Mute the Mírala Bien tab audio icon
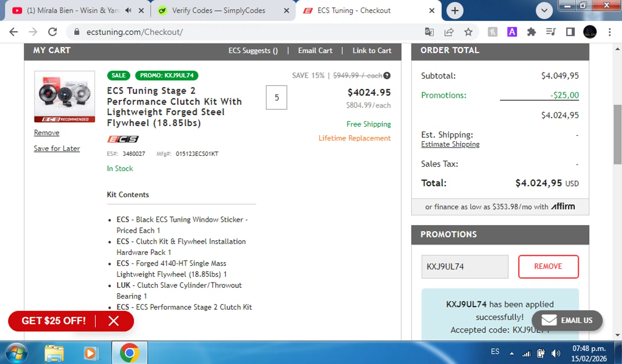Viewport: 622px width, 364px height. tap(128, 10)
